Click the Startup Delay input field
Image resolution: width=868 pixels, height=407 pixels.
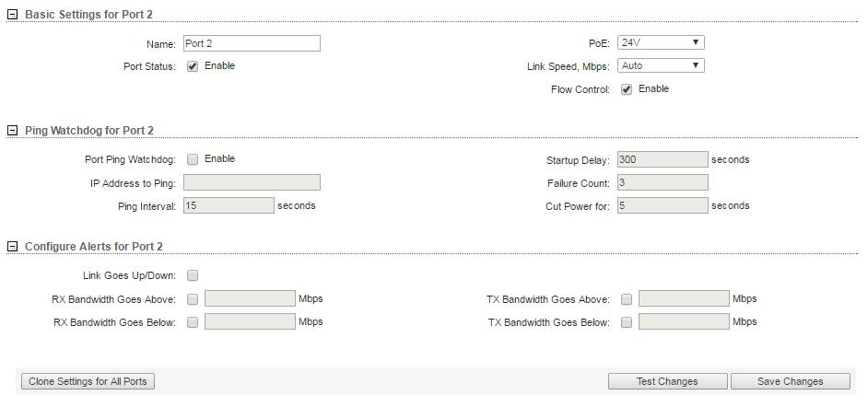[x=662, y=159]
